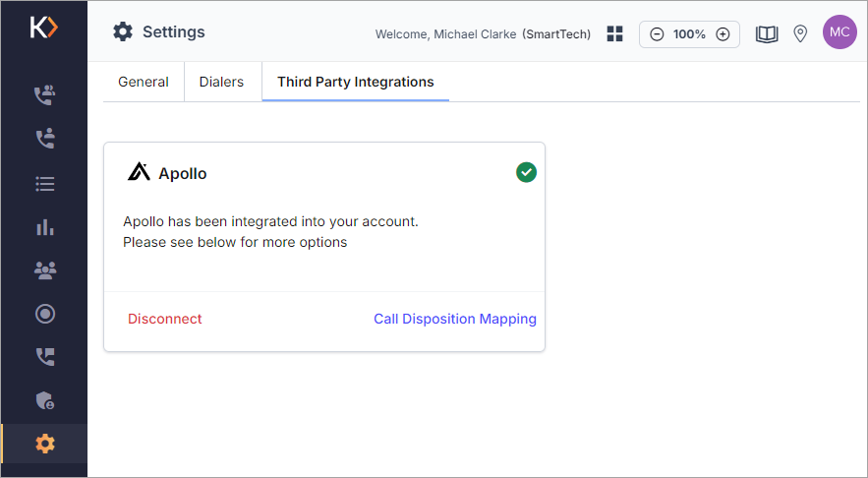This screenshot has height=478, width=868.
Task: Click the location pin icon in header
Action: [x=800, y=34]
